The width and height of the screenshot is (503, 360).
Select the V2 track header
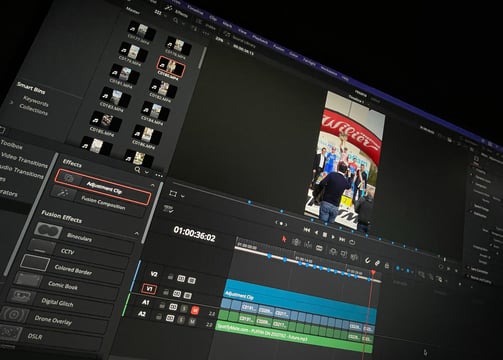click(x=154, y=274)
